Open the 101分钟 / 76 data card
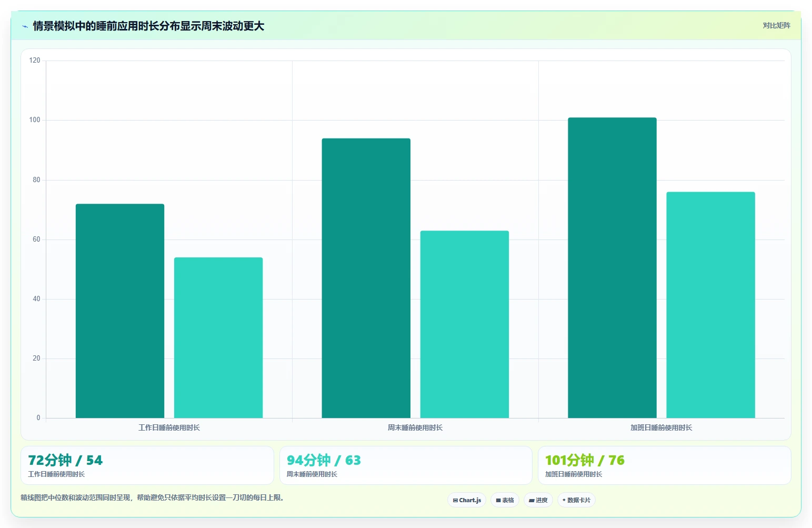This screenshot has width=812, height=528. click(664, 465)
